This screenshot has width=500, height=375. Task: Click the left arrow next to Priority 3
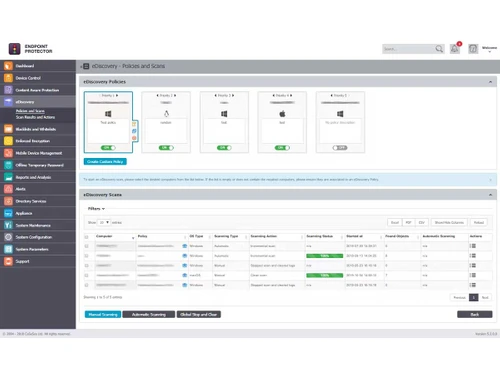(215, 96)
